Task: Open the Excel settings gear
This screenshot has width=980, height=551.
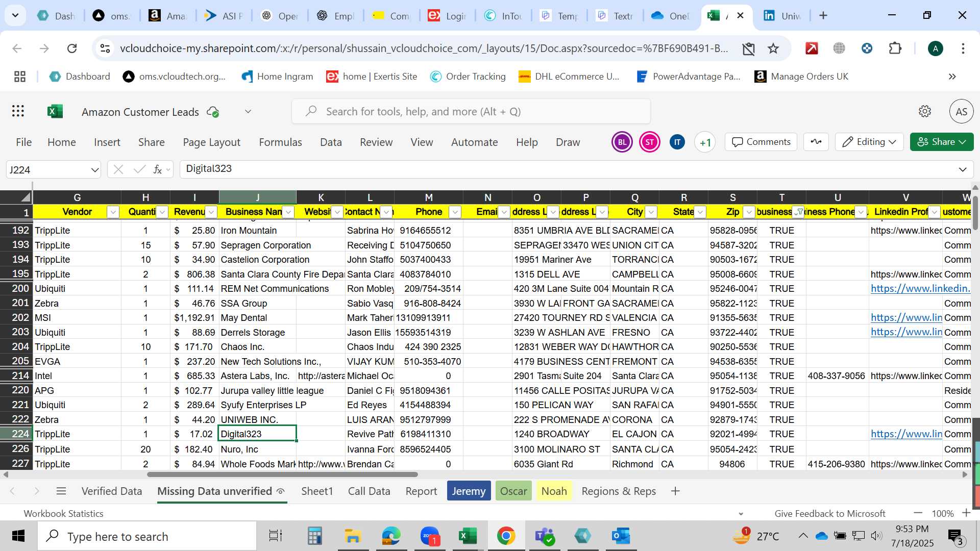Action: point(924,111)
